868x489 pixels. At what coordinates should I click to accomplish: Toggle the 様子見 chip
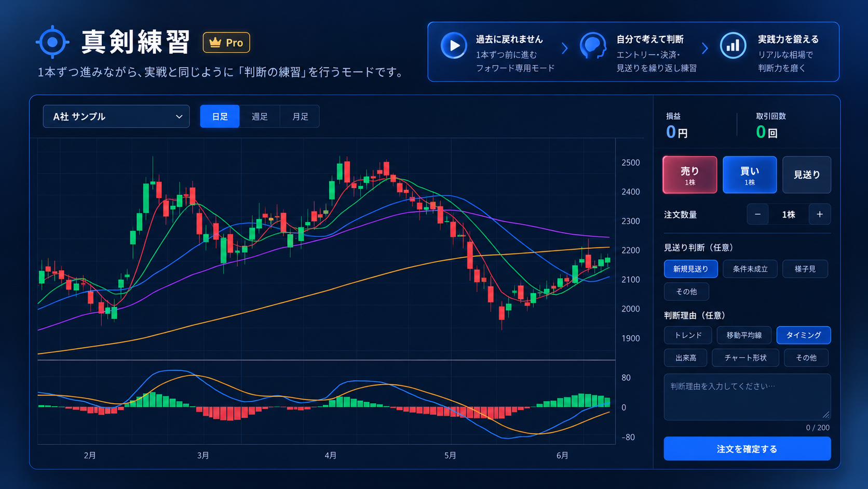click(805, 269)
